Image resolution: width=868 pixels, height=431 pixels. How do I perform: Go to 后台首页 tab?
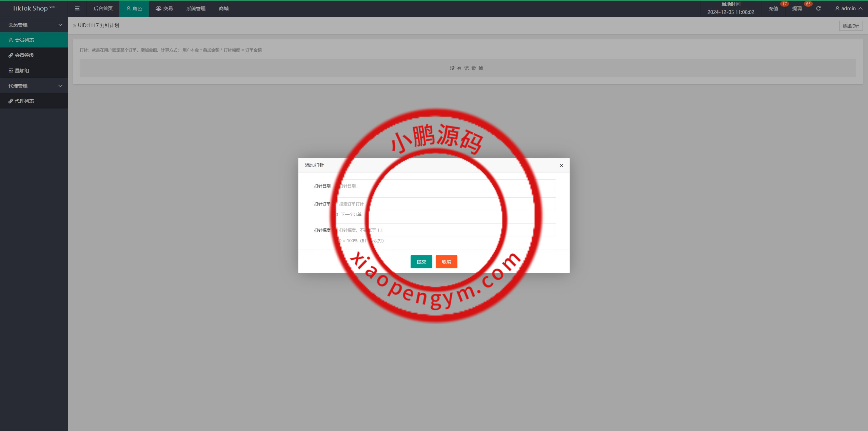(x=103, y=8)
